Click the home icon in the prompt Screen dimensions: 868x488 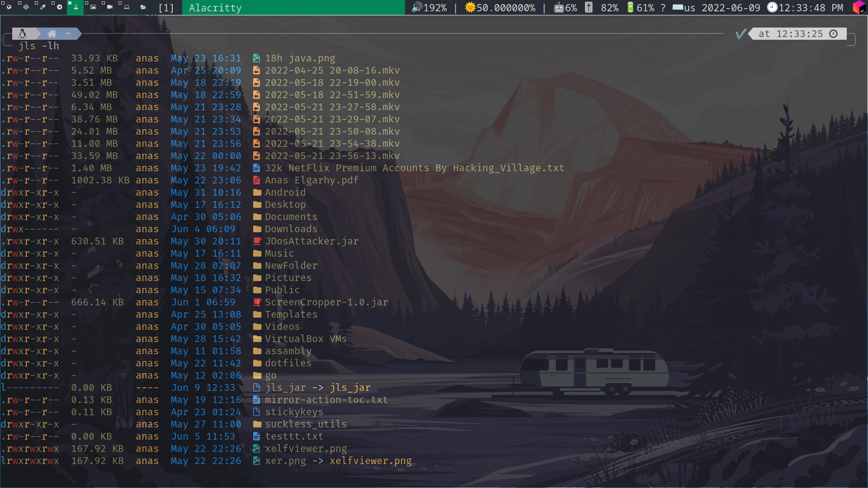pos(52,34)
